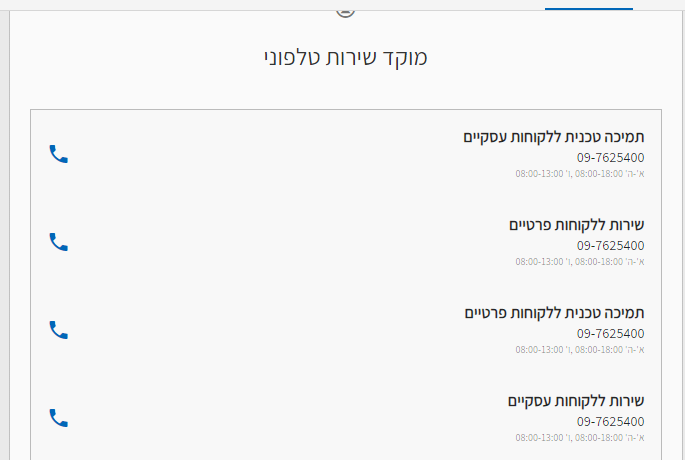Click number 09-7625400 under שירות ללקוחות פרטיים
The width and height of the screenshot is (685, 460).
pyautogui.click(x=610, y=246)
